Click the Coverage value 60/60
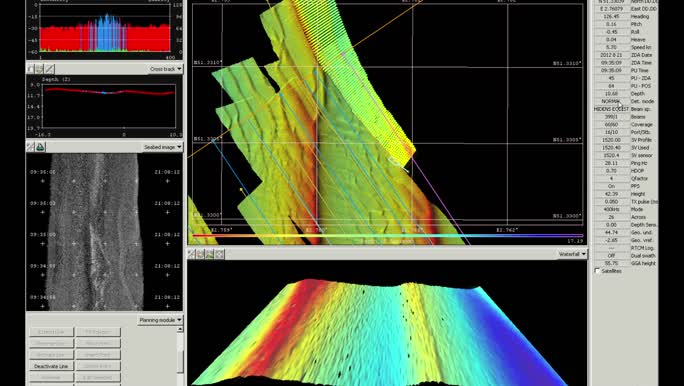The height and width of the screenshot is (386, 684). pos(611,124)
